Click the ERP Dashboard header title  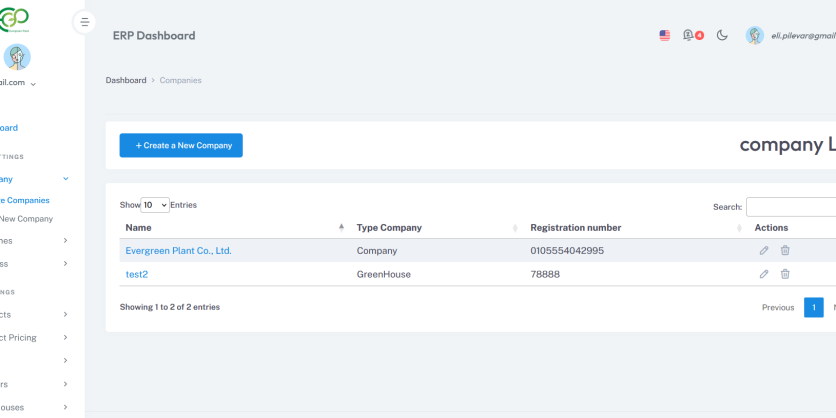coord(154,36)
